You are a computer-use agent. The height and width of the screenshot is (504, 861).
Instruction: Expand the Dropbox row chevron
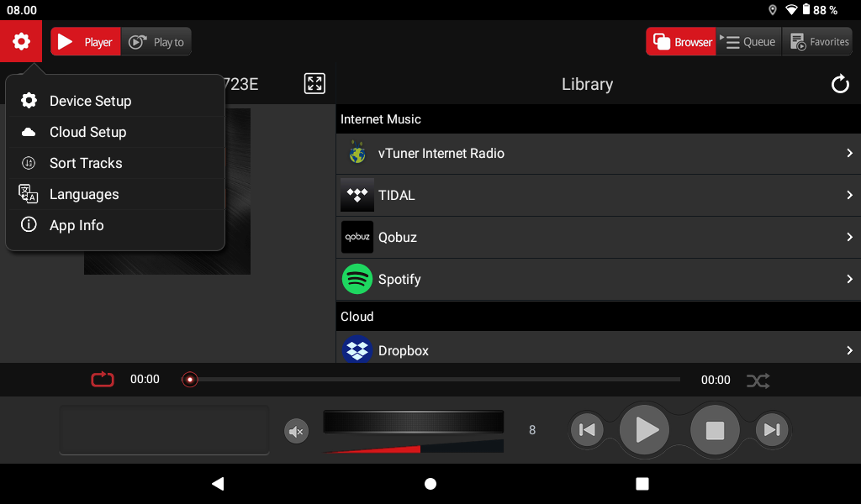point(849,350)
